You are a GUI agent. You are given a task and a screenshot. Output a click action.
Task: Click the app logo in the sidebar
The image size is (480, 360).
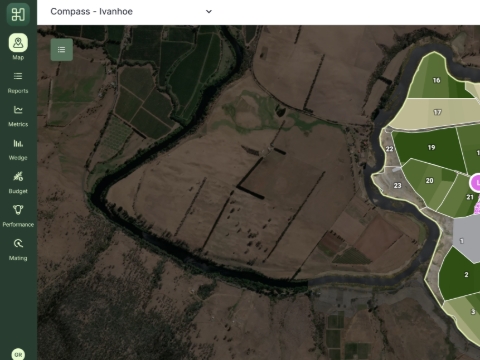tap(18, 14)
